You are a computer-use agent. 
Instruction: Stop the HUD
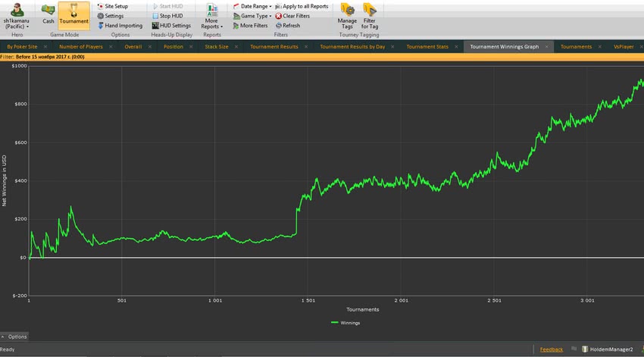(167, 16)
